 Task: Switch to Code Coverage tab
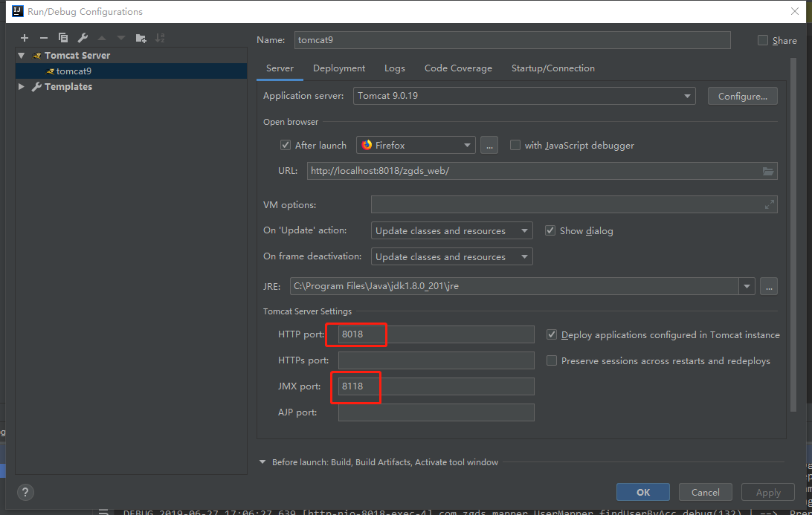pyautogui.click(x=458, y=68)
